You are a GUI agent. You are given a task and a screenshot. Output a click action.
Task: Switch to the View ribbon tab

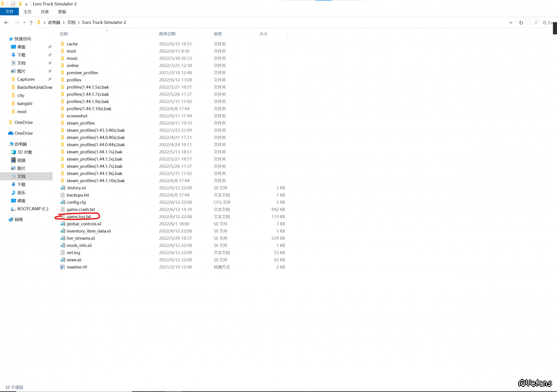click(x=62, y=12)
